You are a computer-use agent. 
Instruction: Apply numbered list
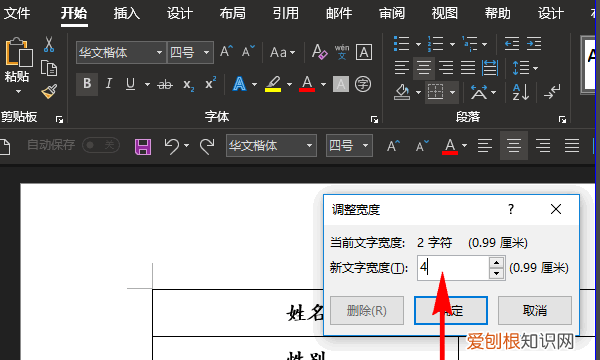click(435, 44)
